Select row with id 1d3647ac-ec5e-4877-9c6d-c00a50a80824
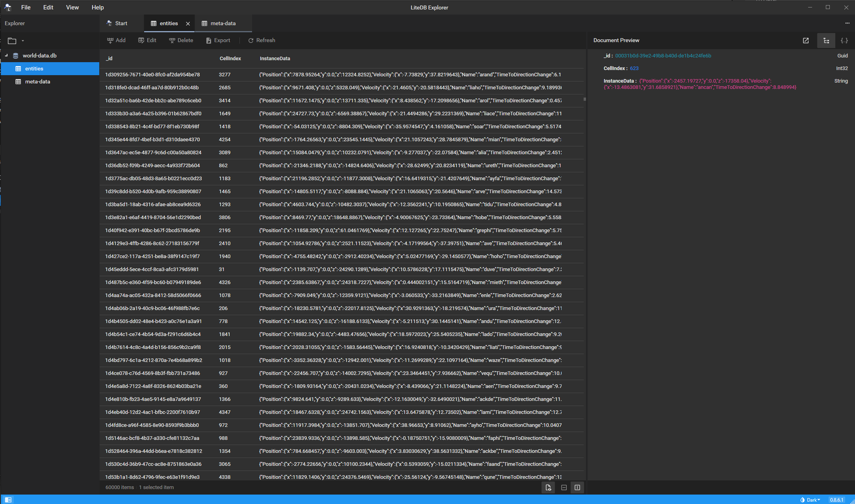The height and width of the screenshot is (504, 855). 341,152
